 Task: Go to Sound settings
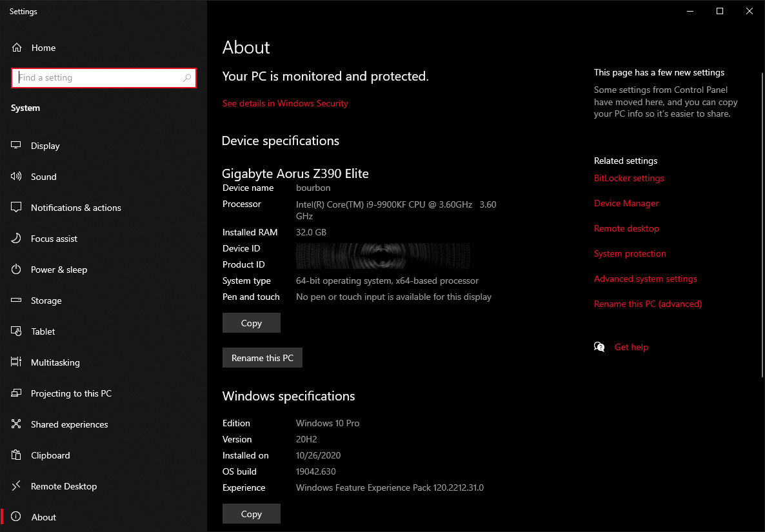(103, 177)
